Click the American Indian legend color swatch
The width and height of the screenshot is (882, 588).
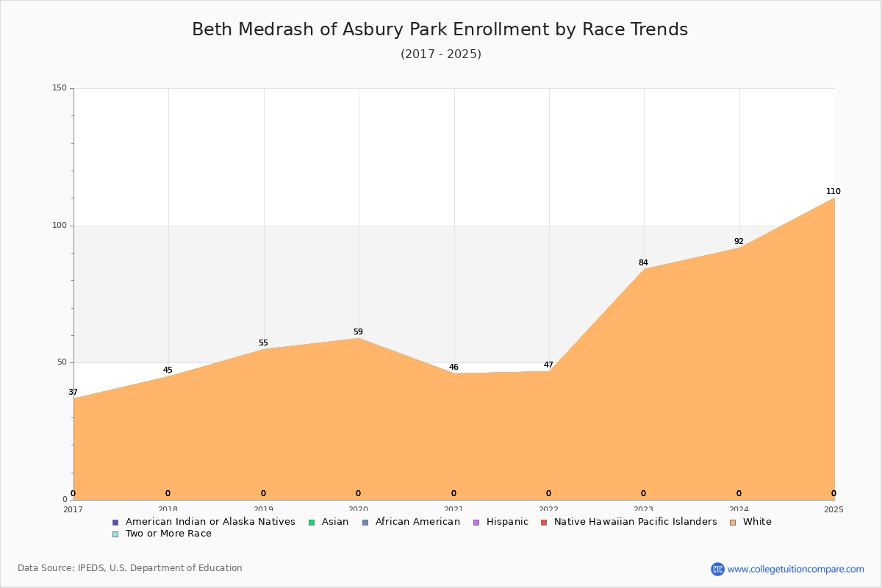[115, 523]
